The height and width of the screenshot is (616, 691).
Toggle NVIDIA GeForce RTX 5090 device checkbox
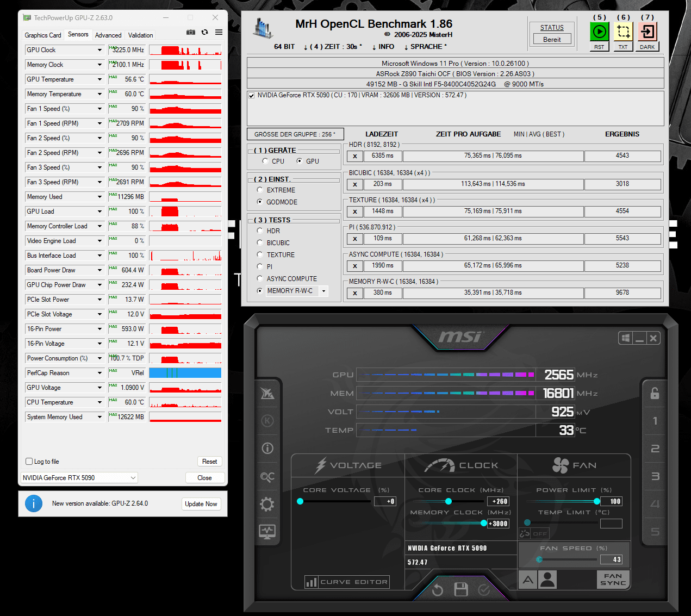[x=251, y=96]
